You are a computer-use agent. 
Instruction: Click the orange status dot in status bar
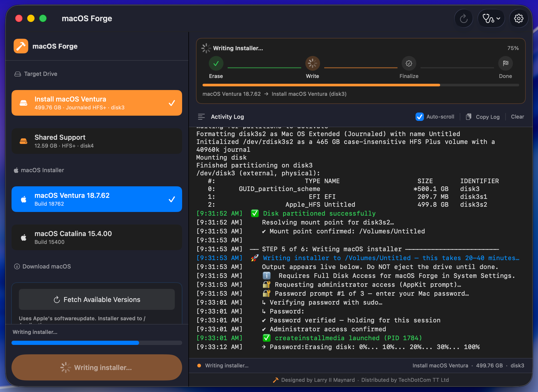(x=199, y=366)
